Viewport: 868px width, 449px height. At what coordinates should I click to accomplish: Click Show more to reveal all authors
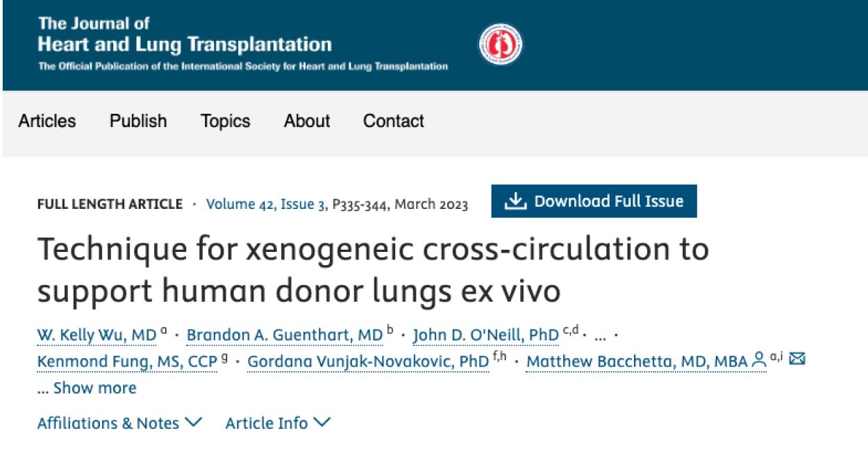point(95,388)
